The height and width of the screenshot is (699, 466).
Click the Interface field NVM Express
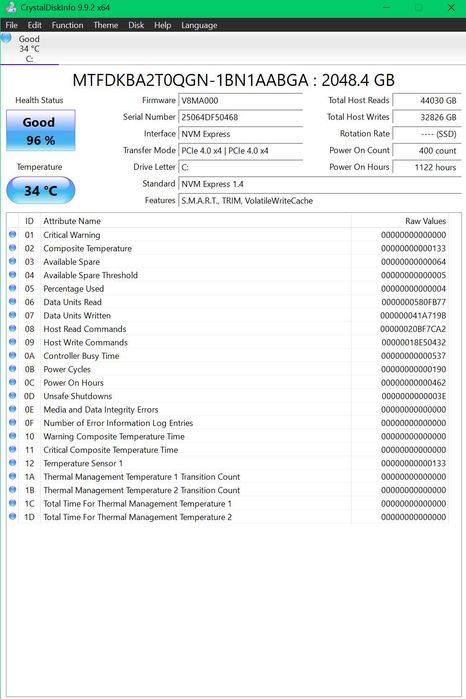click(x=240, y=134)
